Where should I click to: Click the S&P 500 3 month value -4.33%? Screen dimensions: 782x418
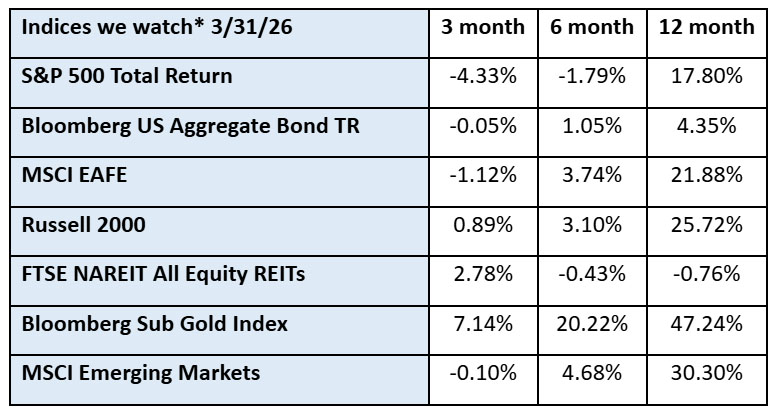coord(483,77)
